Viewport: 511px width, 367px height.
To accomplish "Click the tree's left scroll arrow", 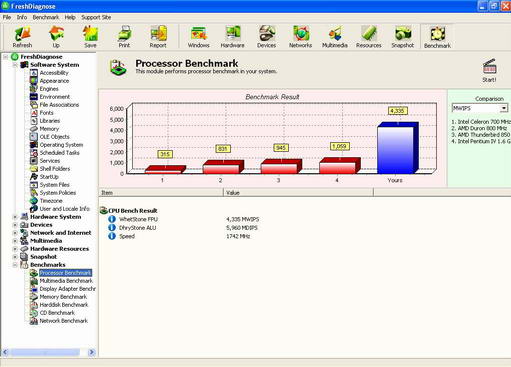I will point(5,352).
